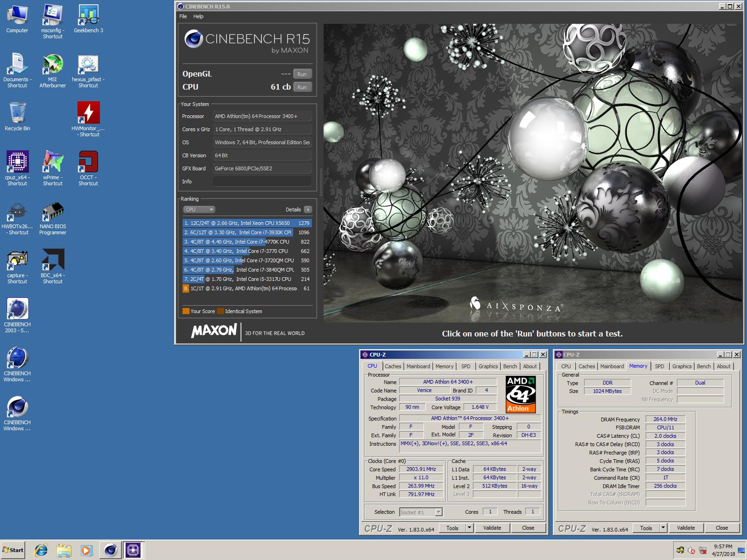This screenshot has width=747, height=560.
Task: Open msconfig shortcut on desktop
Action: [x=53, y=21]
